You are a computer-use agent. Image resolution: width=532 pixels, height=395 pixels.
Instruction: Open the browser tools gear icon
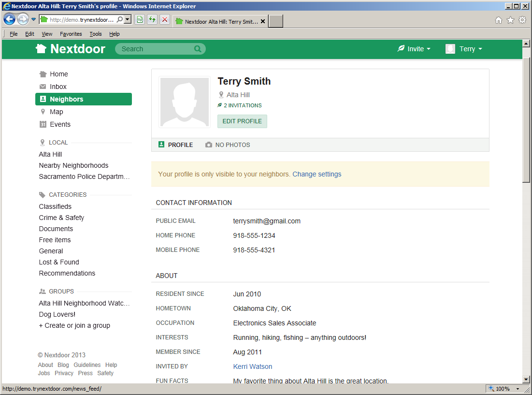coord(522,20)
